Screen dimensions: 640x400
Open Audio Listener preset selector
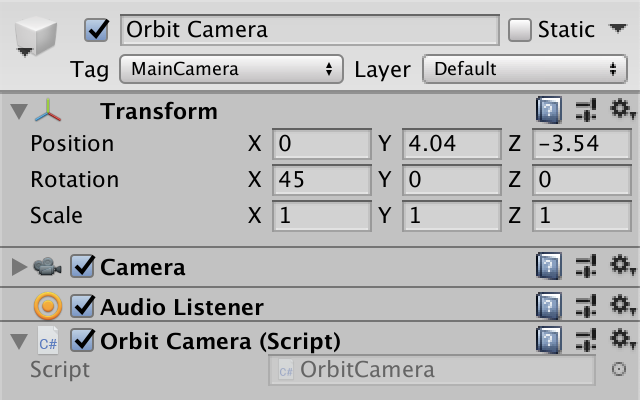[x=587, y=306]
